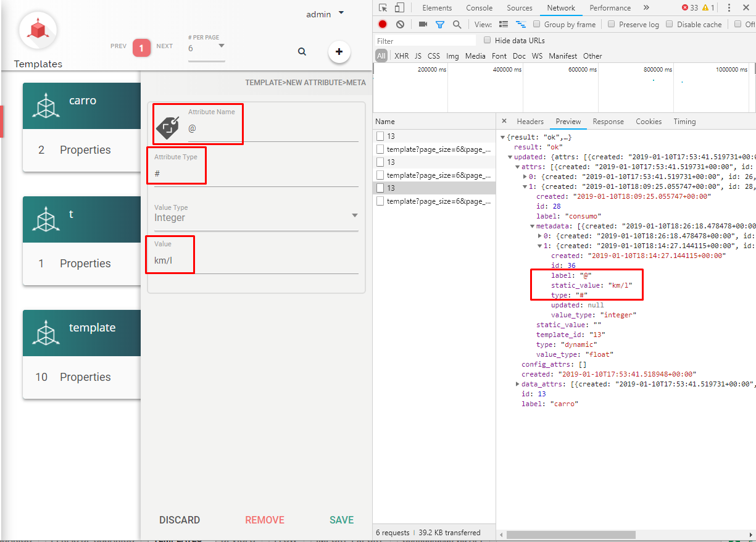Filter requests by JS type

[418, 56]
